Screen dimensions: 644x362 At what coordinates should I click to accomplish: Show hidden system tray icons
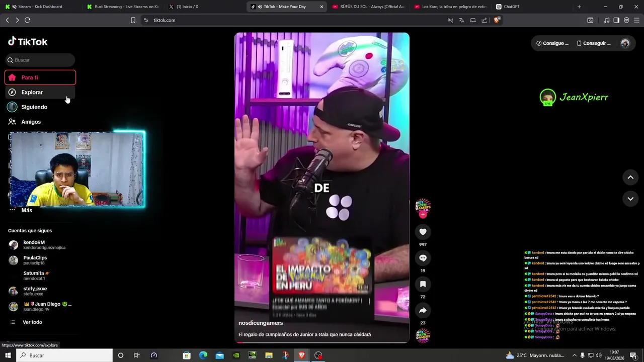click(574, 355)
